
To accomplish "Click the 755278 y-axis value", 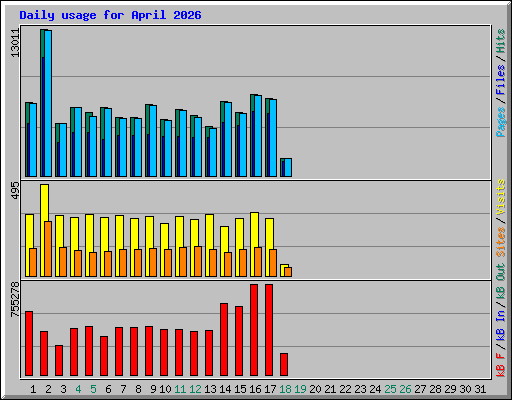I will 15,299.
